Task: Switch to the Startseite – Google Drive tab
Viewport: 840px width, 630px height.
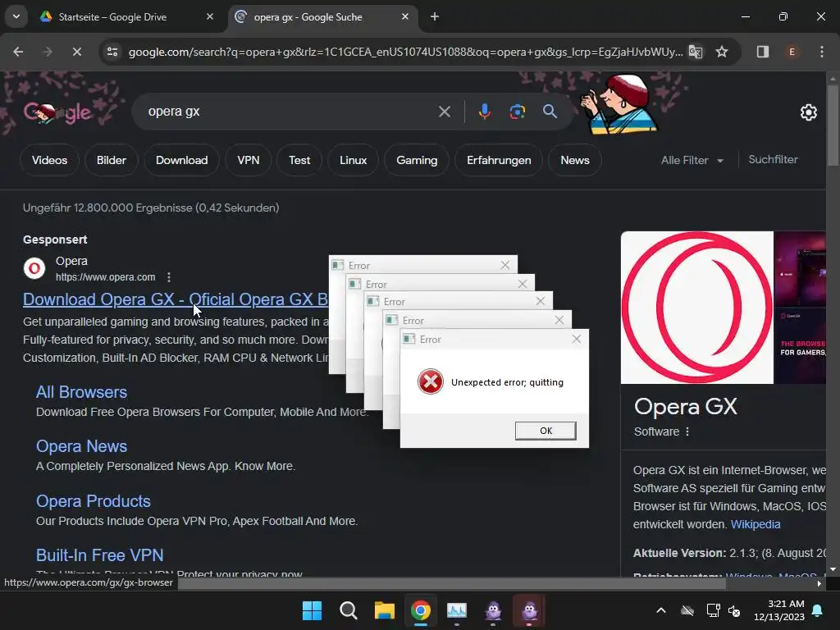Action: click(112, 17)
